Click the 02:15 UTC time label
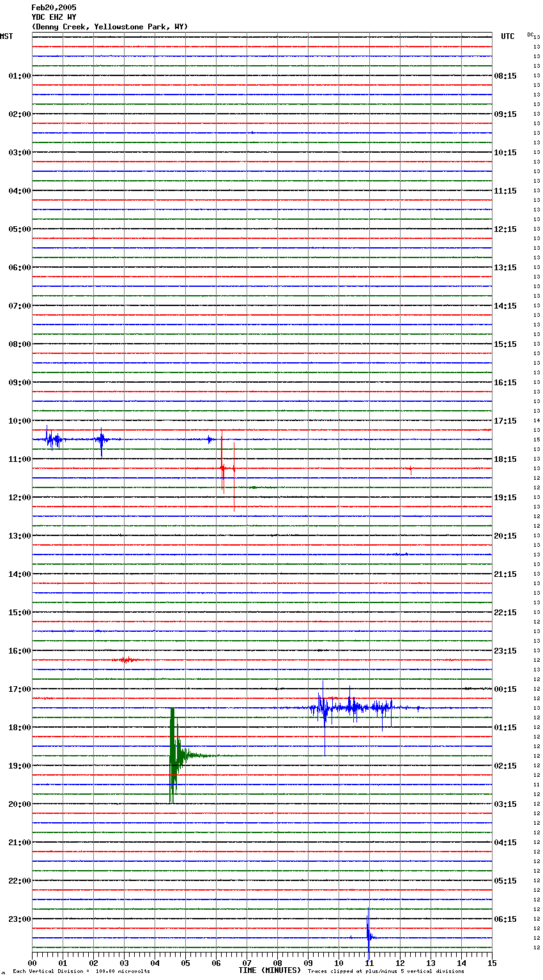The image size is (543, 980). (x=505, y=766)
